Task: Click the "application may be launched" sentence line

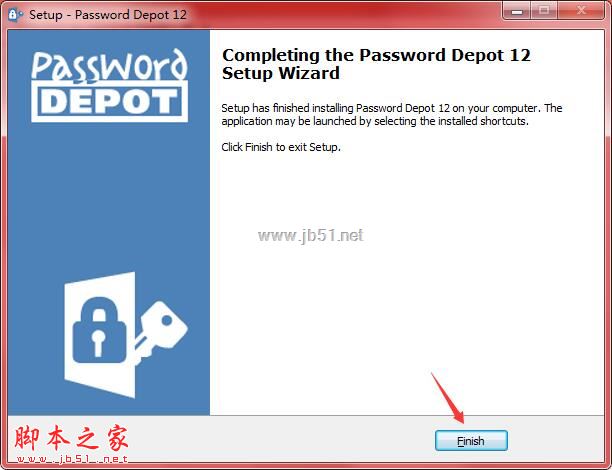Action: tap(375, 121)
